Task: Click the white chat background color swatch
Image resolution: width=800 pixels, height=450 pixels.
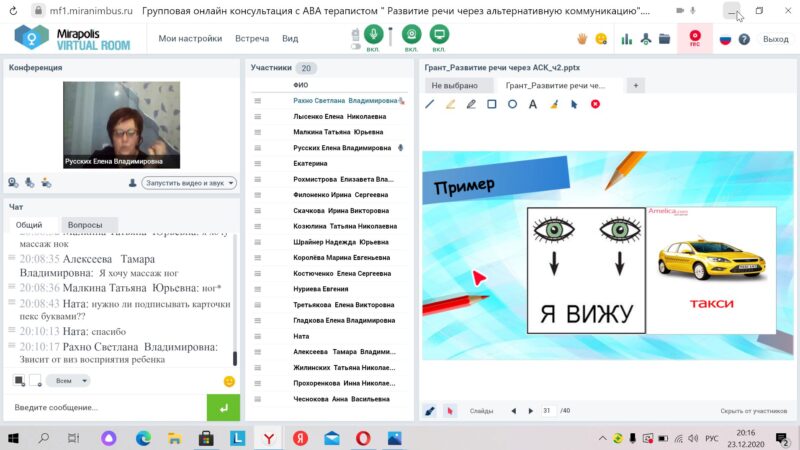Action: coord(35,380)
